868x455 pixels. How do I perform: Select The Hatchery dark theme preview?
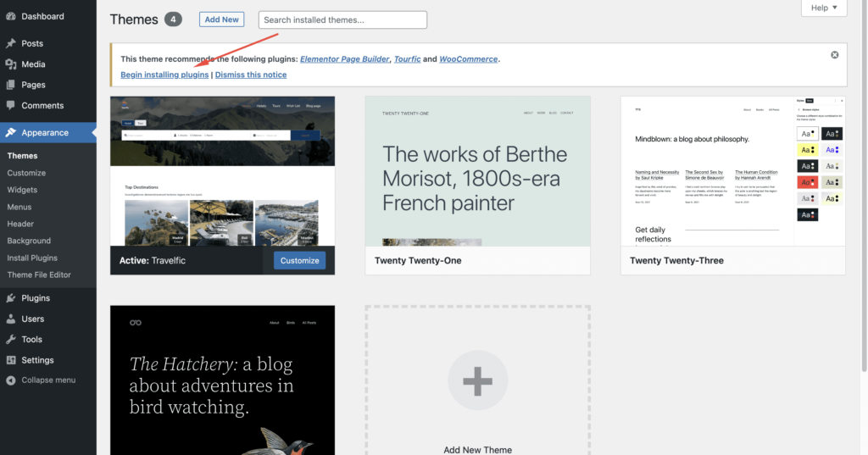[x=223, y=380]
